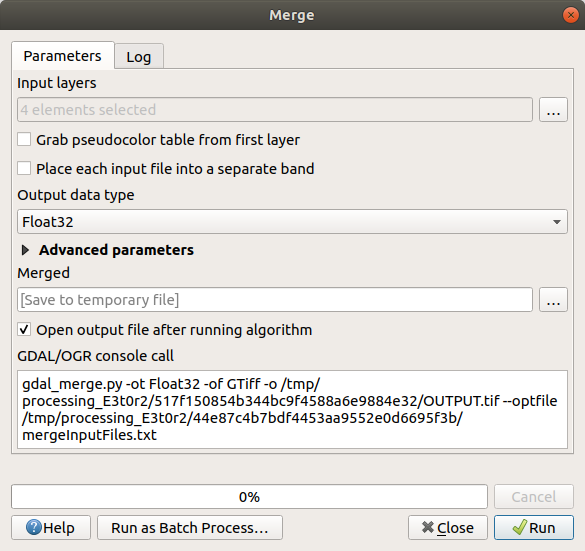Click the Float32 combo box arrow
The height and width of the screenshot is (551, 585).
(557, 222)
